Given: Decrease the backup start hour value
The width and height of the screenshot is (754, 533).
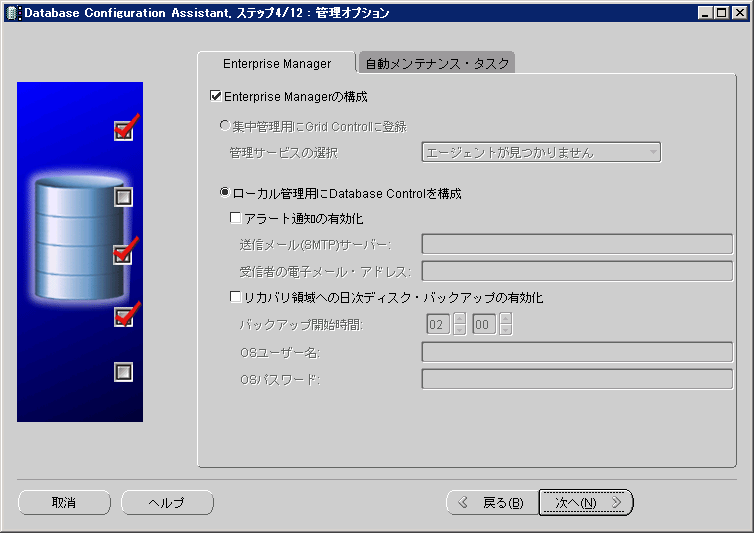Looking at the screenshot, I should click(x=460, y=330).
